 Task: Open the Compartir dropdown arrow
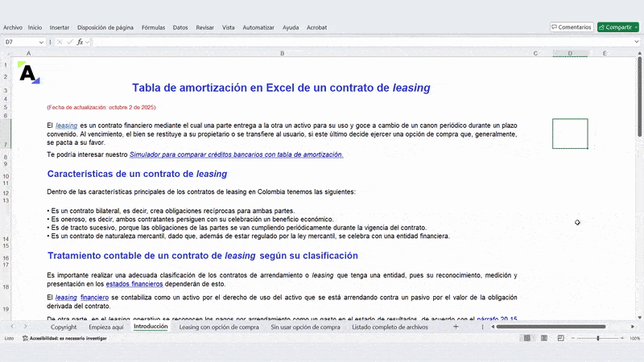[636, 27]
